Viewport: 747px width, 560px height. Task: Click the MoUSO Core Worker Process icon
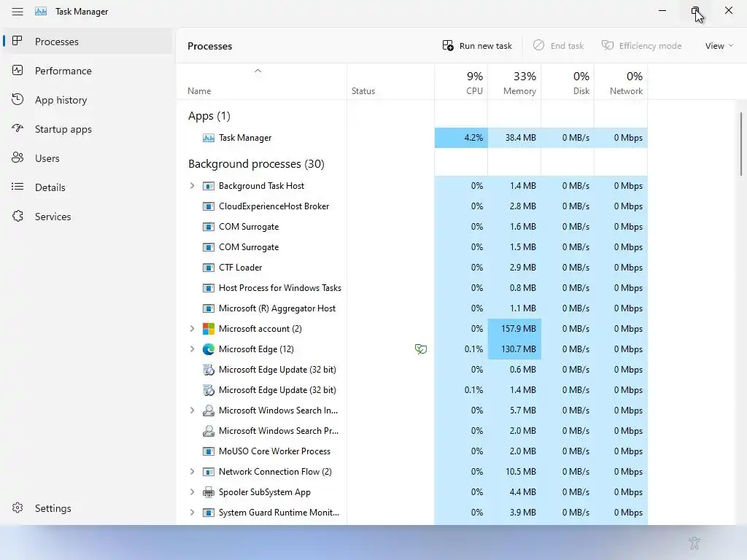209,451
